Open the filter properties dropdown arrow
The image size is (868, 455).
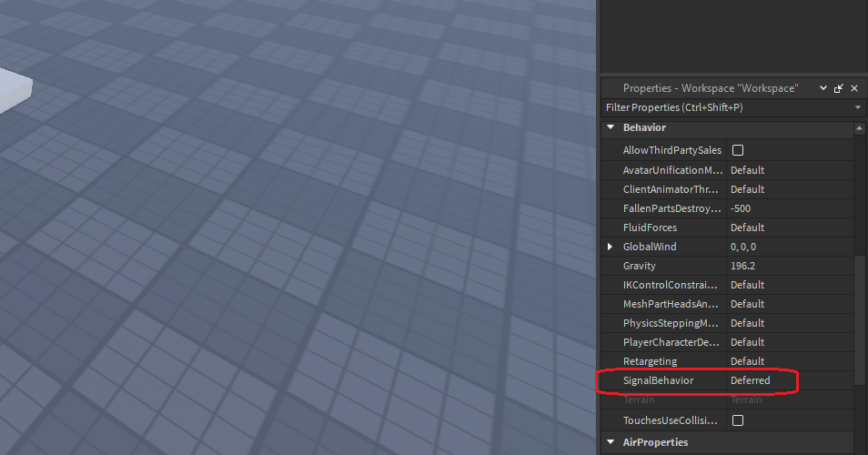(x=858, y=107)
